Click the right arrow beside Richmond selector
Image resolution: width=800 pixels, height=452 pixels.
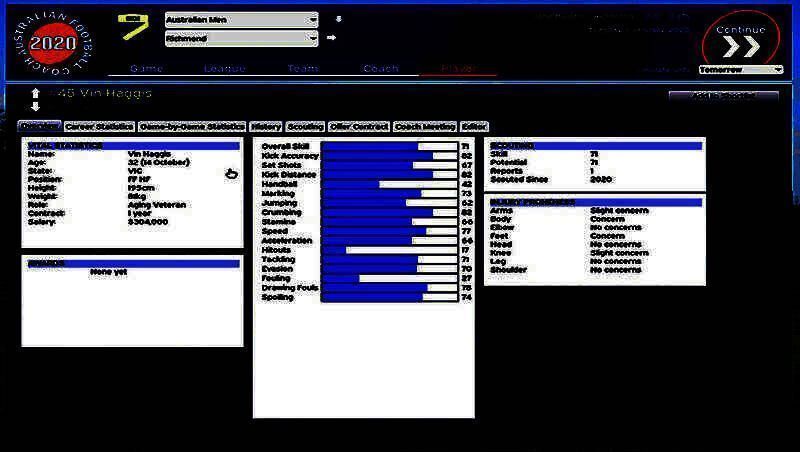pyautogui.click(x=332, y=38)
